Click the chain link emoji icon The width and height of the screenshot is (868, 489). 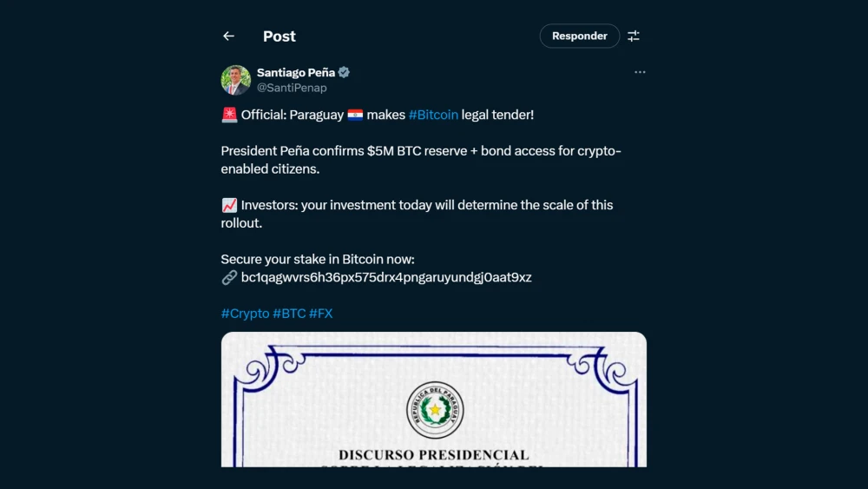point(229,278)
